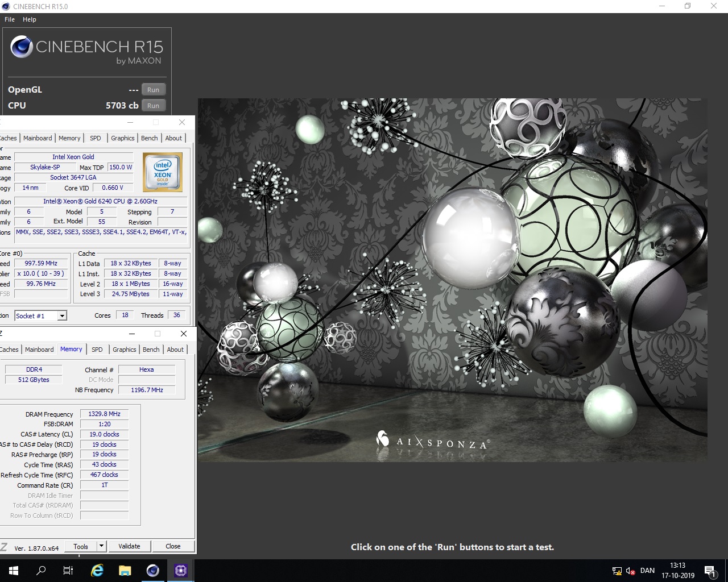Viewport: 728px width, 582px height.
Task: Select Caches tab in upper CPU-Z window
Action: (9, 138)
